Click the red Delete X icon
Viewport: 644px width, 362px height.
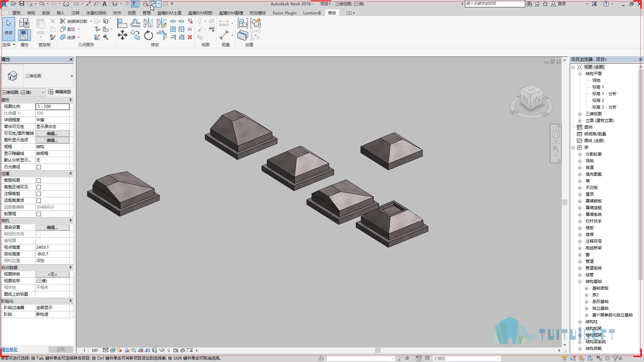click(190, 37)
